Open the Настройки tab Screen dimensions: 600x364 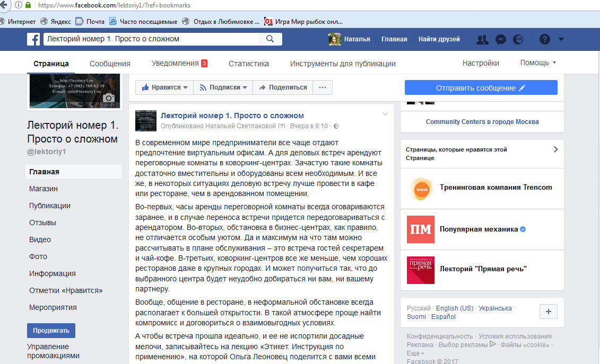click(x=481, y=63)
